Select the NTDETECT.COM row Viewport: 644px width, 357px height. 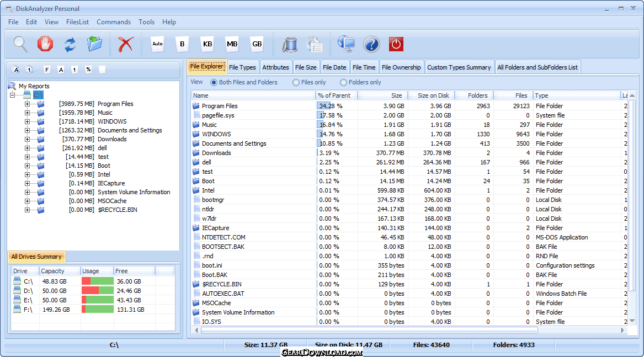coord(411,237)
